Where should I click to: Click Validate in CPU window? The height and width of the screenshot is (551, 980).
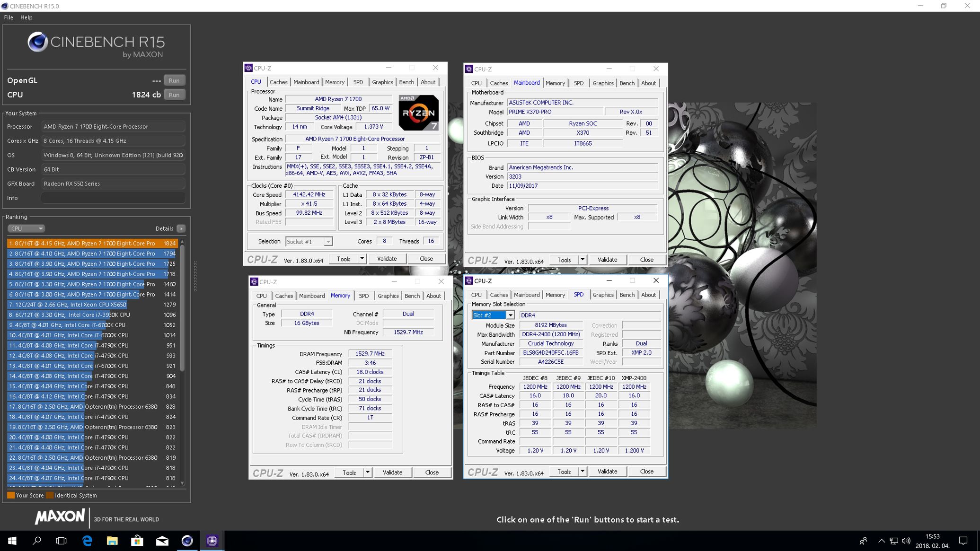[387, 259]
